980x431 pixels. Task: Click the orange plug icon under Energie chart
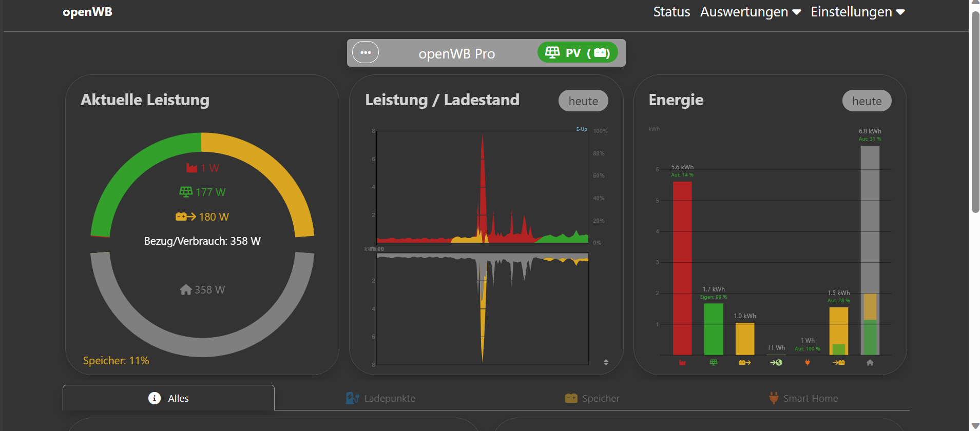point(808,363)
